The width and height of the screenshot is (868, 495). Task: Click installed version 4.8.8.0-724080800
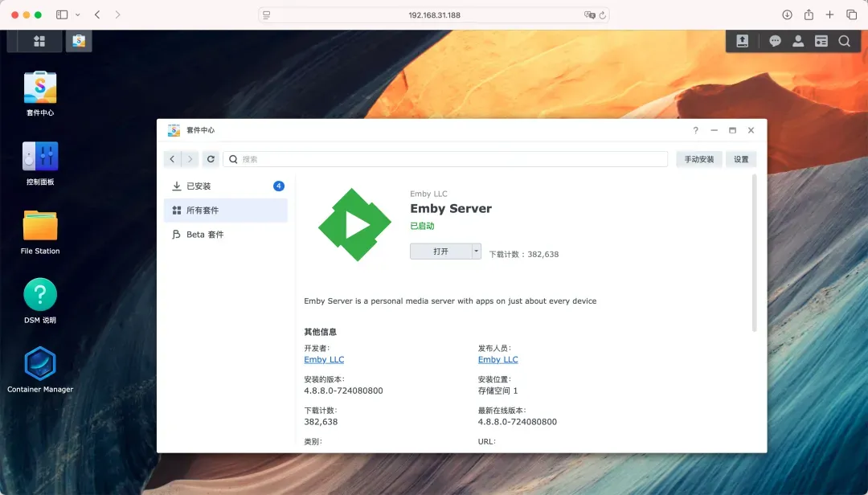click(343, 391)
